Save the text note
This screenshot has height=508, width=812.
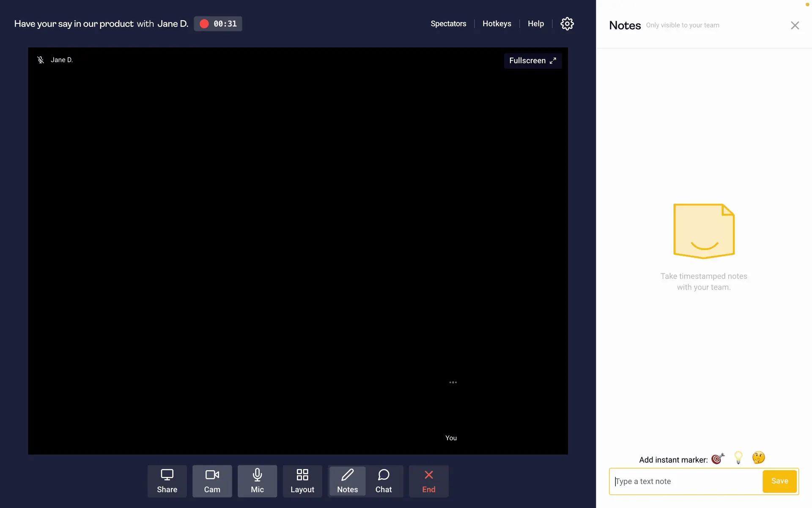[779, 481]
